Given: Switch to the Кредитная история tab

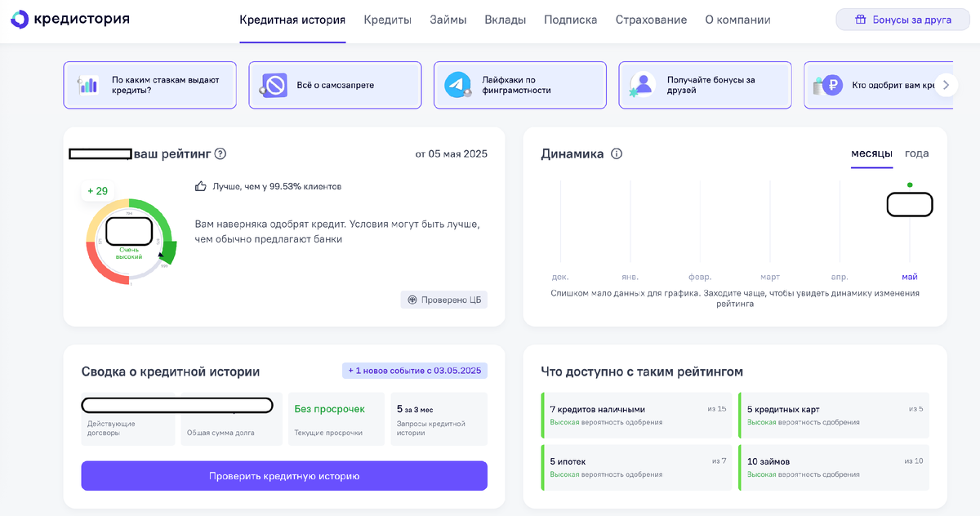Looking at the screenshot, I should (x=291, y=19).
